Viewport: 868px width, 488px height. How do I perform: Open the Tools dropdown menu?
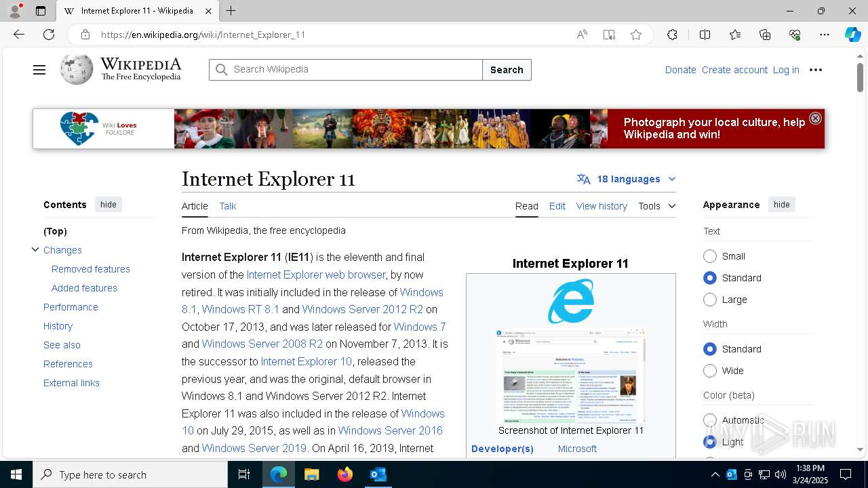656,206
